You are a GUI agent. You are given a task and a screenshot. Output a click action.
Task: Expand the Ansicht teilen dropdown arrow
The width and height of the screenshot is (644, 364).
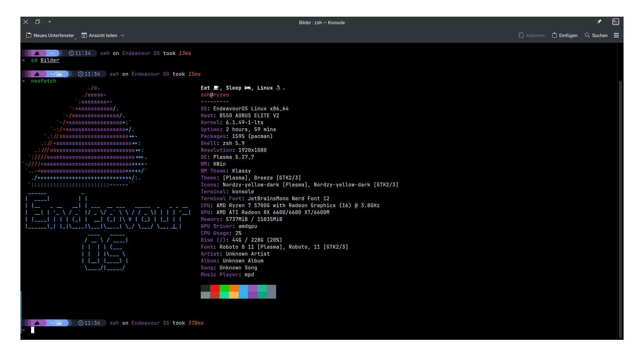[123, 36]
